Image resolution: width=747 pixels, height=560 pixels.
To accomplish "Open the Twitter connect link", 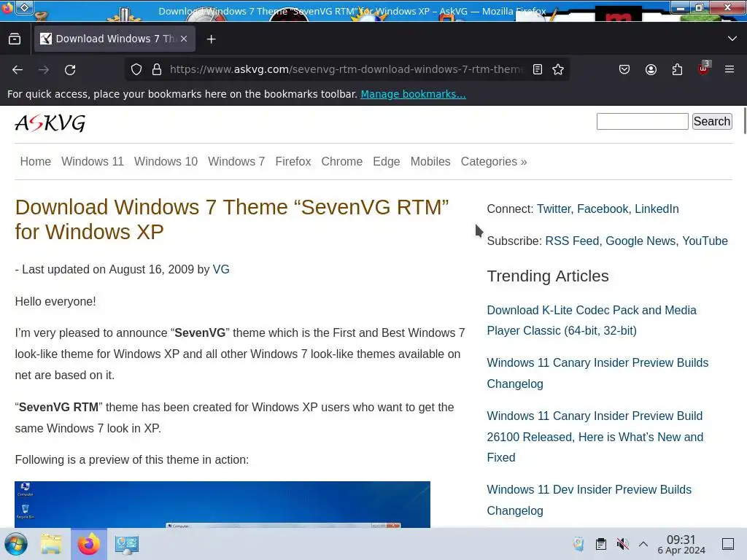I will point(554,209).
